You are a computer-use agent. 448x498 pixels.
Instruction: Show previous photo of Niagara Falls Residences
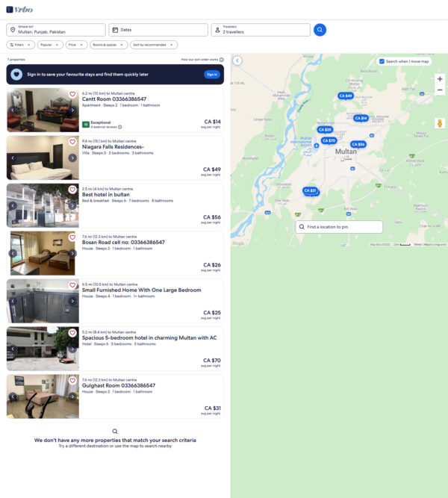[13, 158]
